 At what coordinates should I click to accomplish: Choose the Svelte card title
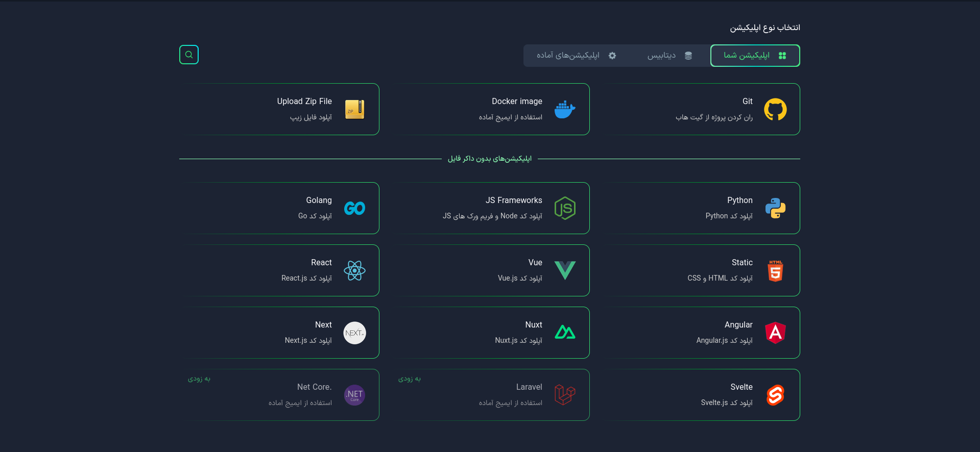click(742, 387)
